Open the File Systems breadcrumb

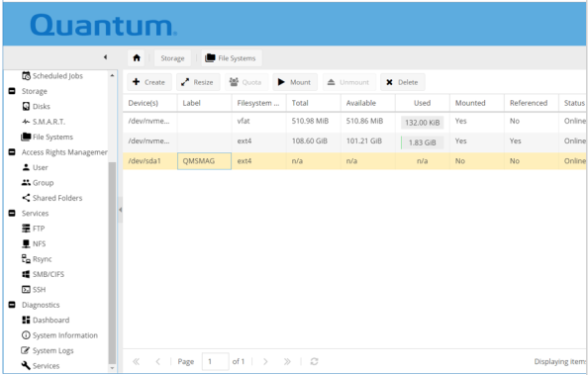click(x=232, y=58)
